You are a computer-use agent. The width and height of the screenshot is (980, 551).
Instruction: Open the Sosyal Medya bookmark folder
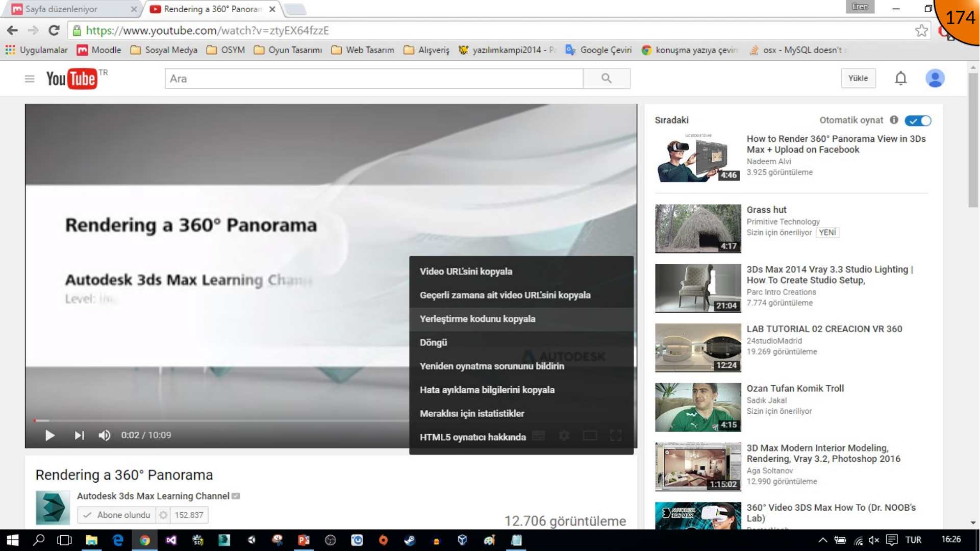(x=164, y=50)
